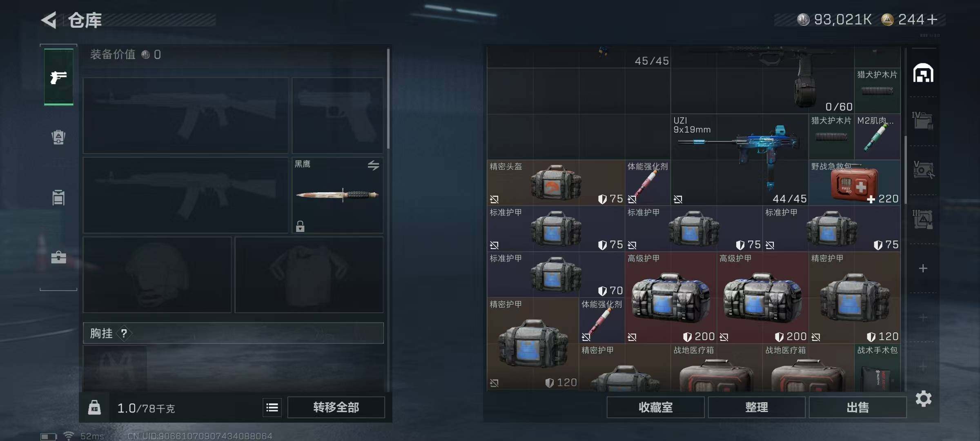Click the settings gear icon
Screen dimensions: 980x441
(x=923, y=399)
